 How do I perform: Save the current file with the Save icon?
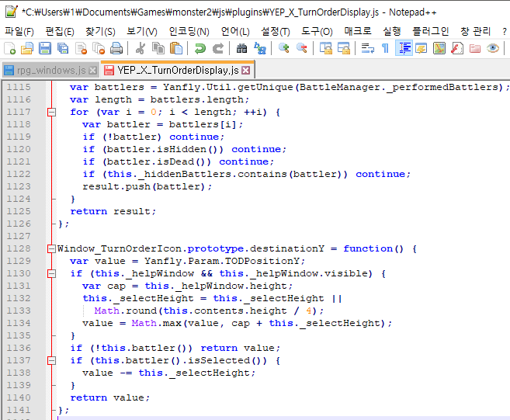pyautogui.click(x=45, y=48)
